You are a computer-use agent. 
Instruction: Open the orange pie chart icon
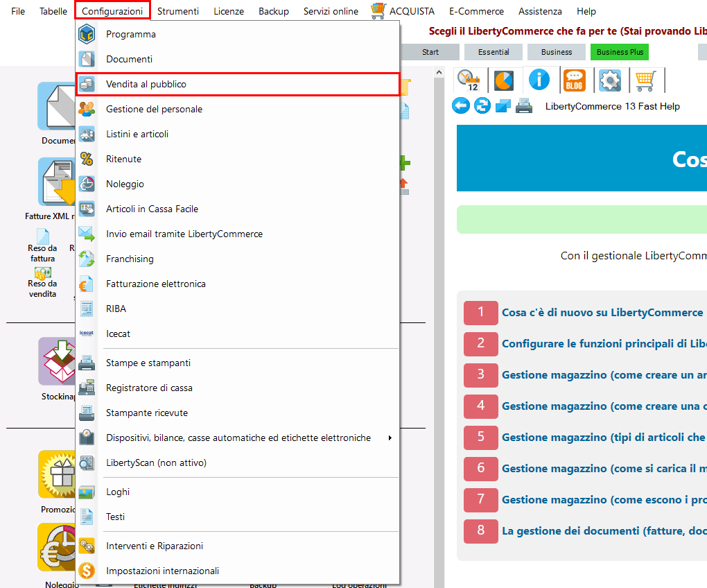point(504,80)
